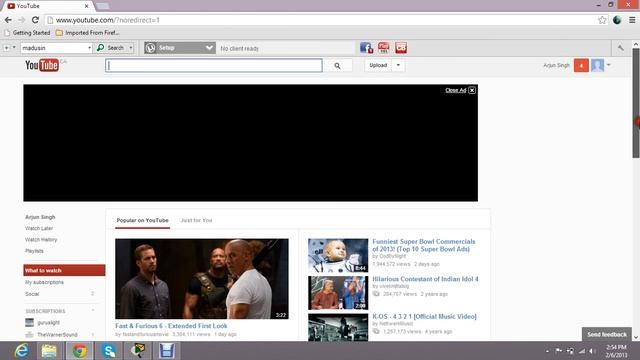Screen dimensions: 640x360
Task: Click the user avatar picture in the header
Action: coord(598,65)
